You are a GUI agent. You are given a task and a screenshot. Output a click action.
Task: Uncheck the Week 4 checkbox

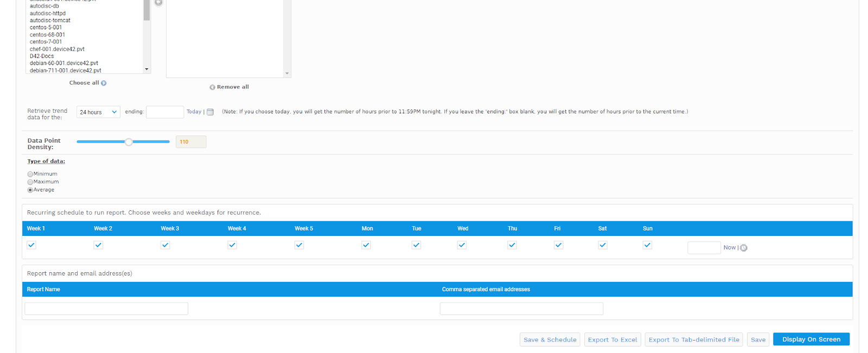[x=232, y=245]
